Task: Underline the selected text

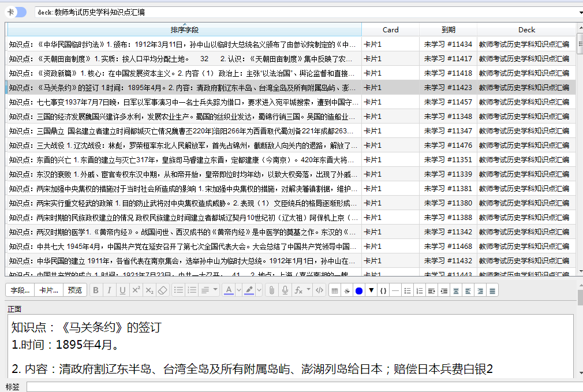Action: [123, 290]
